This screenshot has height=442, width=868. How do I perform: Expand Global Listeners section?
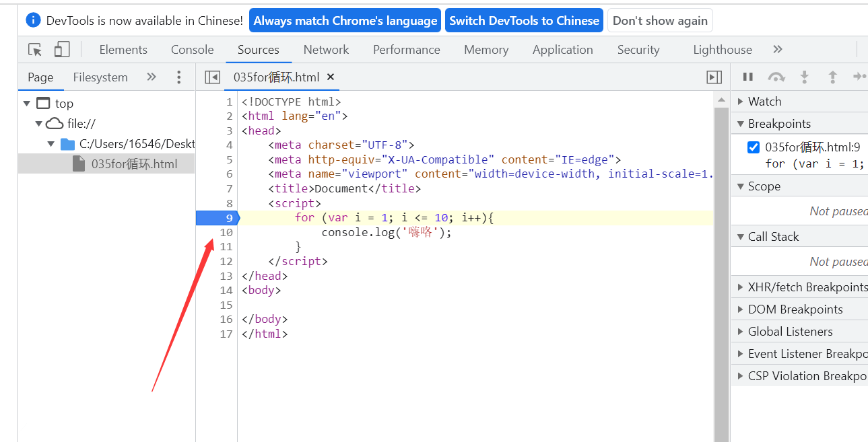799,332
